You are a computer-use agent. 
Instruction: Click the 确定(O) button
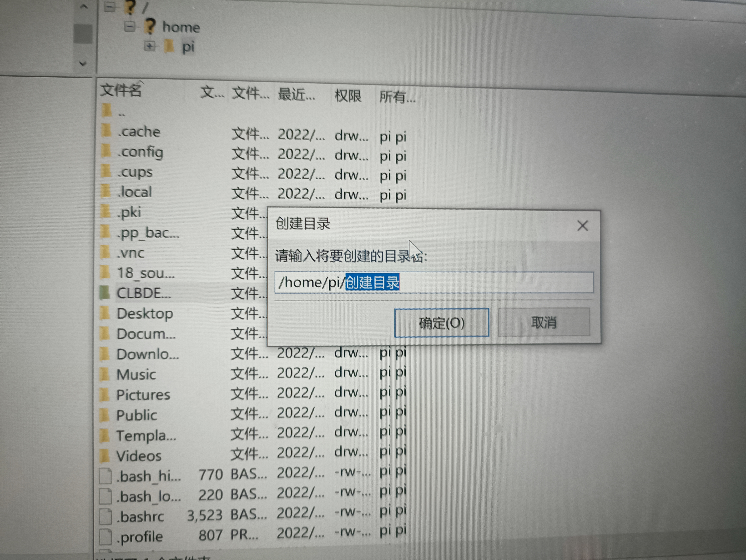tap(441, 323)
